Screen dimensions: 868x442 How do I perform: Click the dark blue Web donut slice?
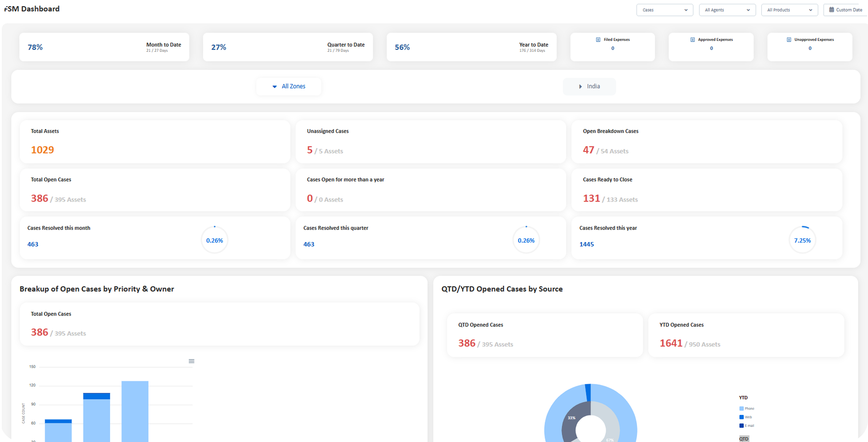coord(588,392)
